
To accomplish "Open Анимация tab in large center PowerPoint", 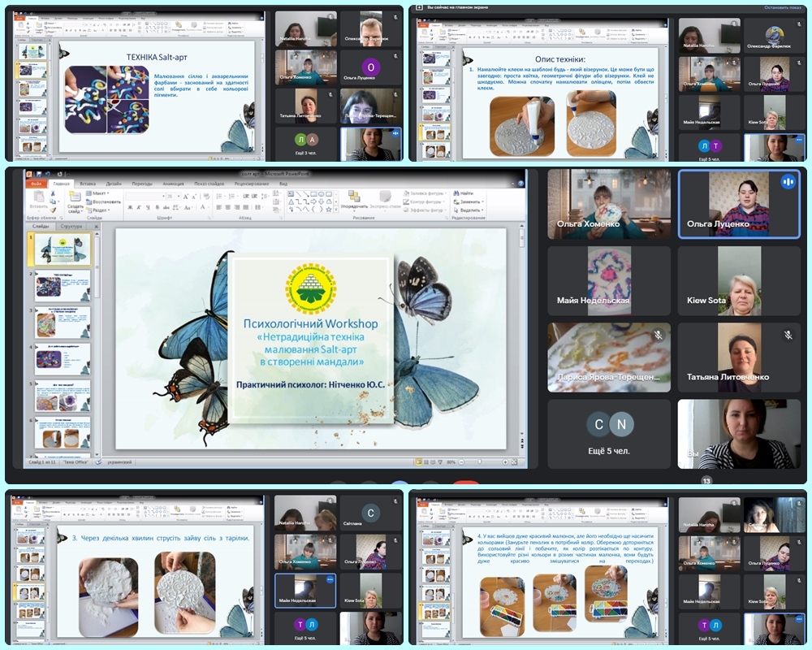I will [x=174, y=184].
